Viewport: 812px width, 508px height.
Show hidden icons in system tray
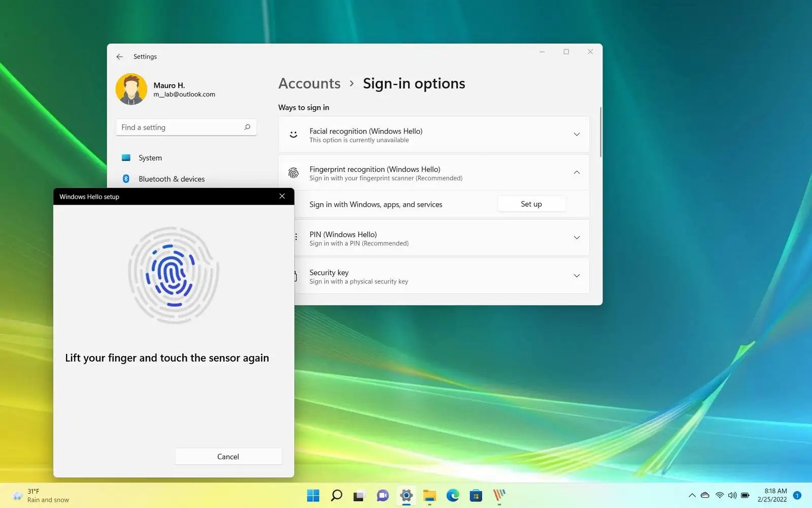click(x=692, y=495)
